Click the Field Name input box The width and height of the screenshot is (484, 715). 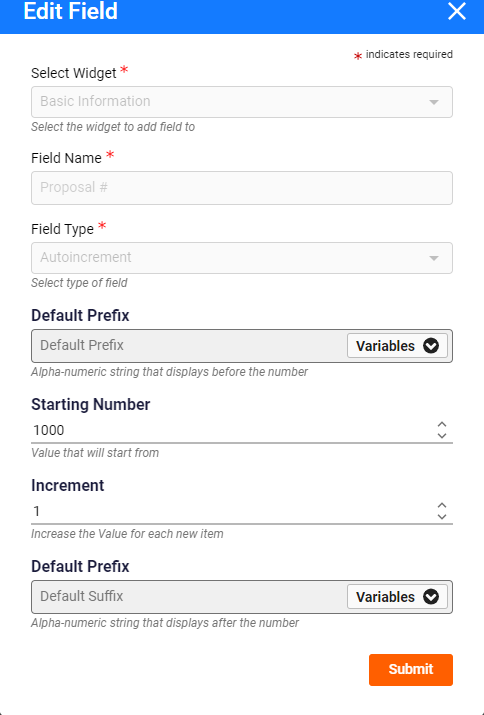[x=242, y=188]
